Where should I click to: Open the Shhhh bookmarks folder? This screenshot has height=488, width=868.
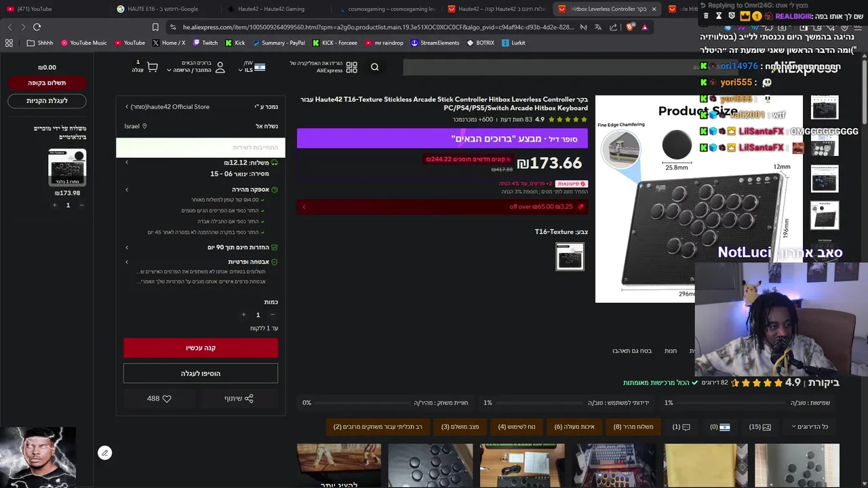point(40,43)
